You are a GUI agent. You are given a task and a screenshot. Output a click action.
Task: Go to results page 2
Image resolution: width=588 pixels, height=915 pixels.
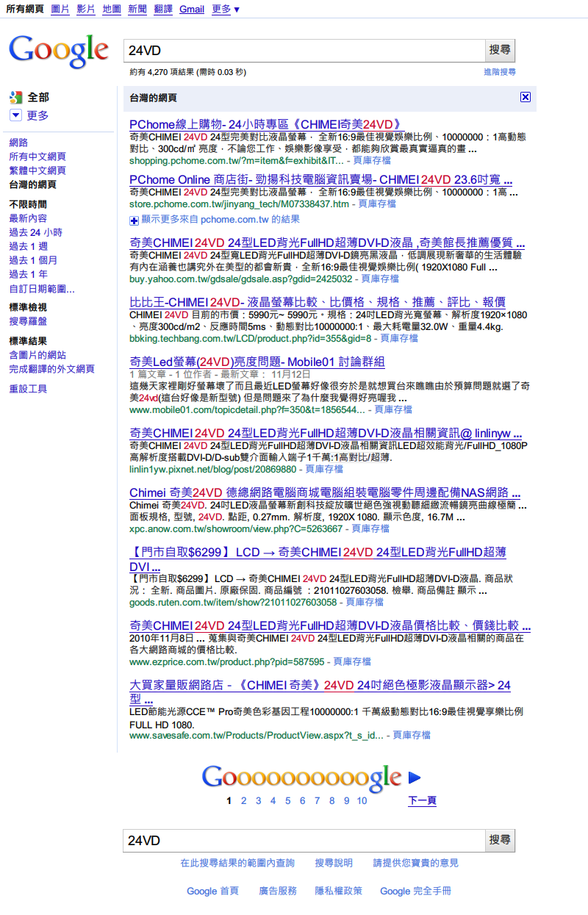pyautogui.click(x=244, y=801)
